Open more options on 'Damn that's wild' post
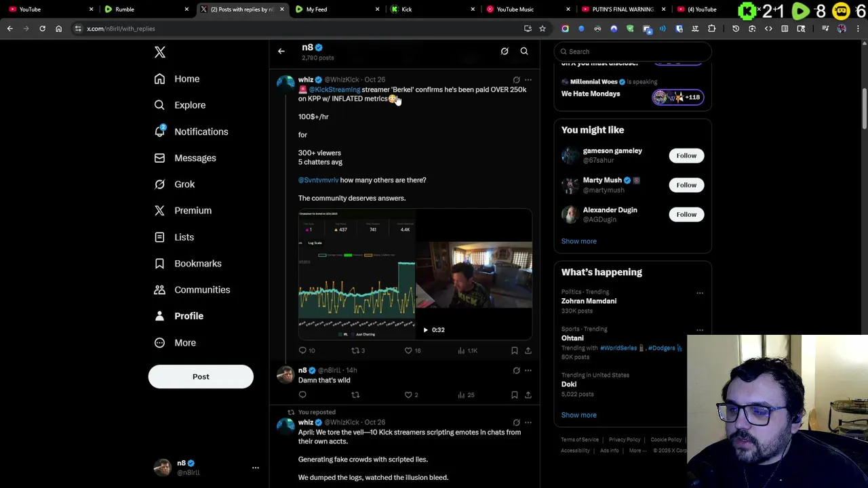The width and height of the screenshot is (868, 488). (528, 371)
